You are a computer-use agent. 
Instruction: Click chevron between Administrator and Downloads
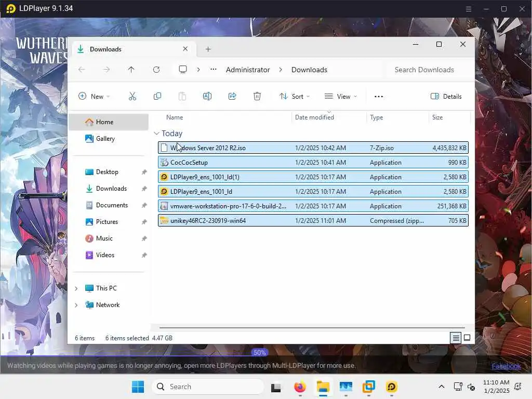(x=281, y=70)
